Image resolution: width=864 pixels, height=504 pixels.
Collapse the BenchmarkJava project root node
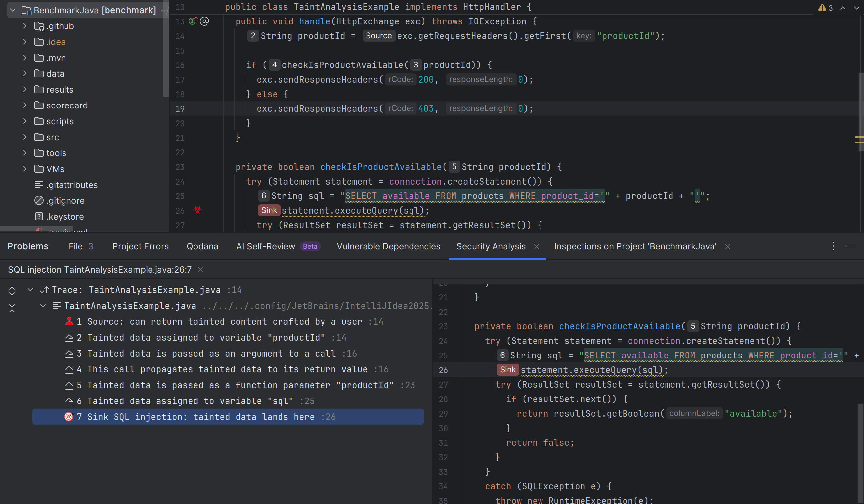tap(12, 10)
